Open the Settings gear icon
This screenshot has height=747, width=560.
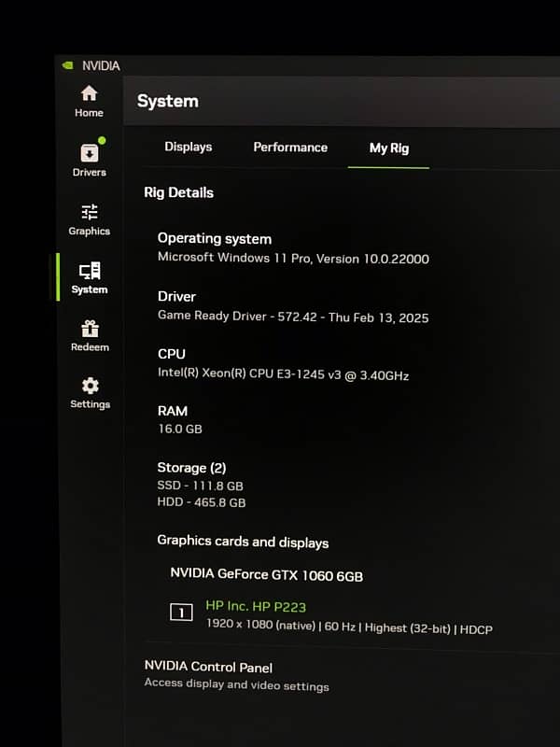coord(90,386)
